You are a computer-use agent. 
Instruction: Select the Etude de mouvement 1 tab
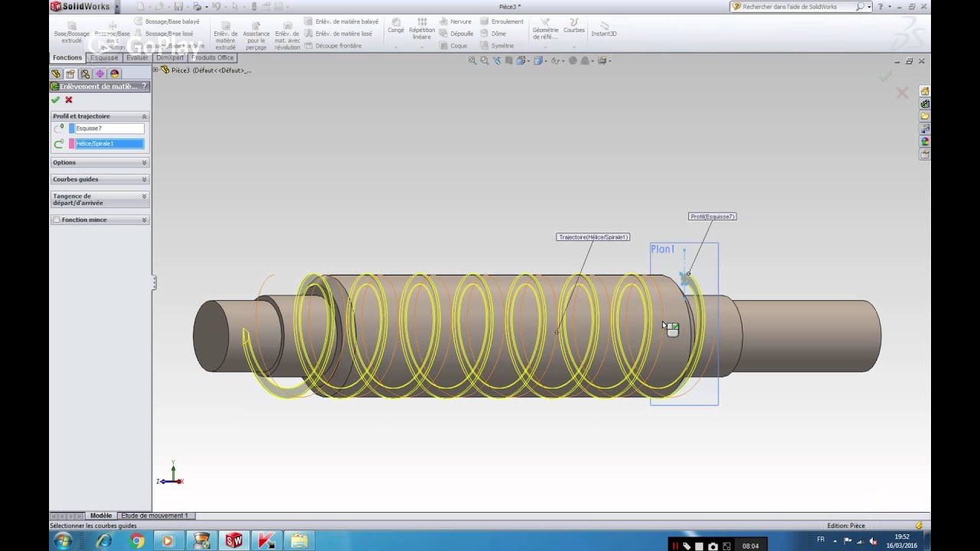point(154,516)
